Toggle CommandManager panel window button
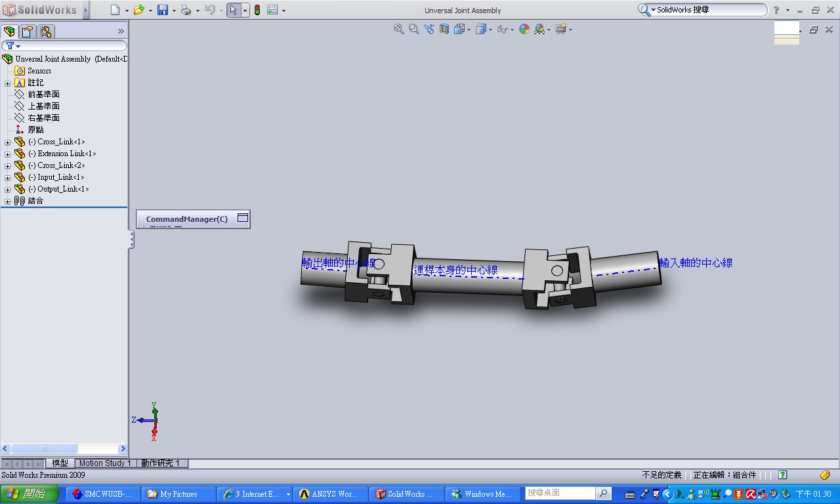840x504 pixels. pyautogui.click(x=243, y=218)
